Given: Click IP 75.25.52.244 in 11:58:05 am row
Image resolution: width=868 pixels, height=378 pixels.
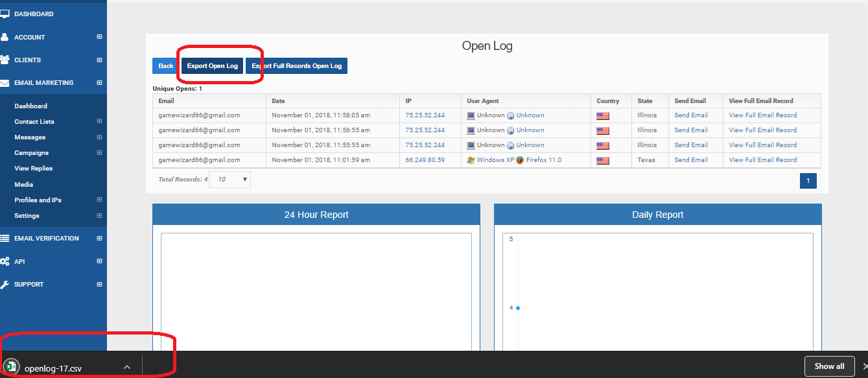Looking at the screenshot, I should click(425, 115).
